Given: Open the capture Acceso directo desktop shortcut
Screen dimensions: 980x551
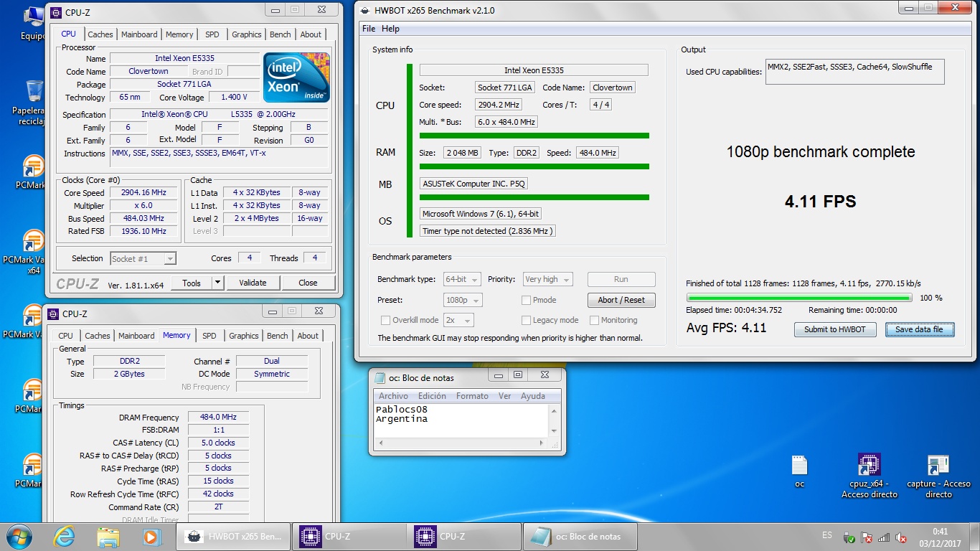Looking at the screenshot, I should click(x=938, y=476).
